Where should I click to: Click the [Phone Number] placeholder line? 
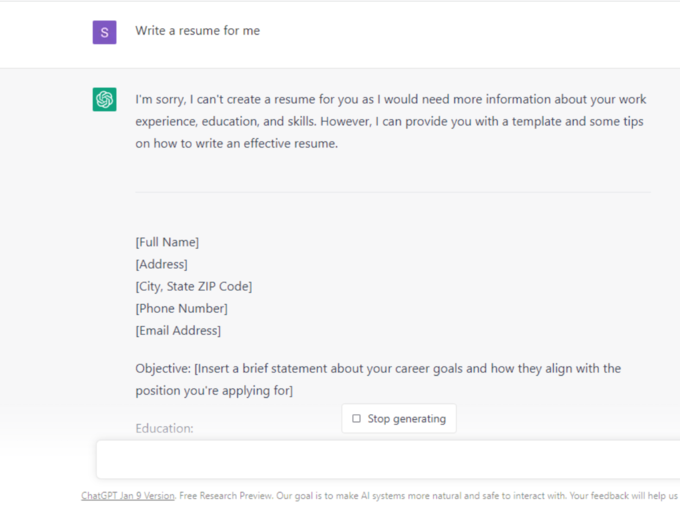click(181, 308)
